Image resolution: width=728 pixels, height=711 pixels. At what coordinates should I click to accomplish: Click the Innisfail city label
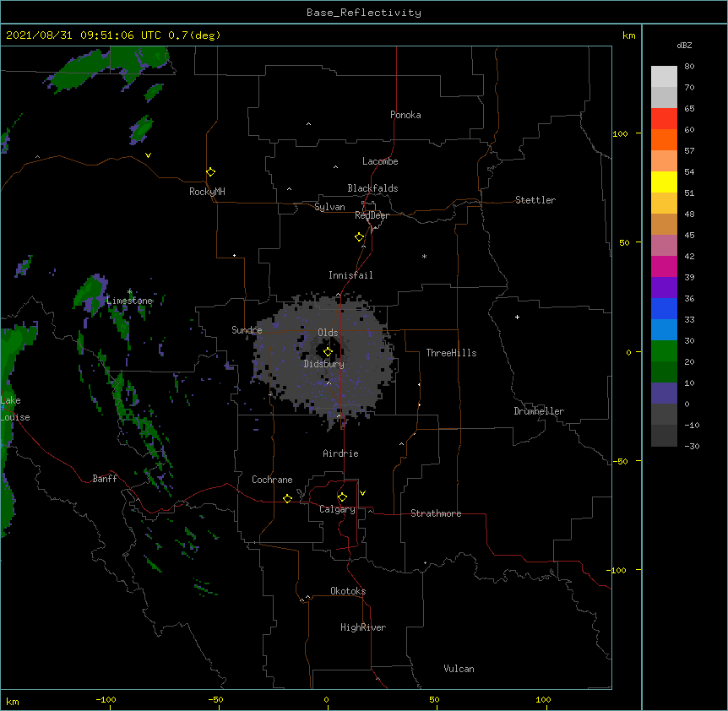point(350,275)
